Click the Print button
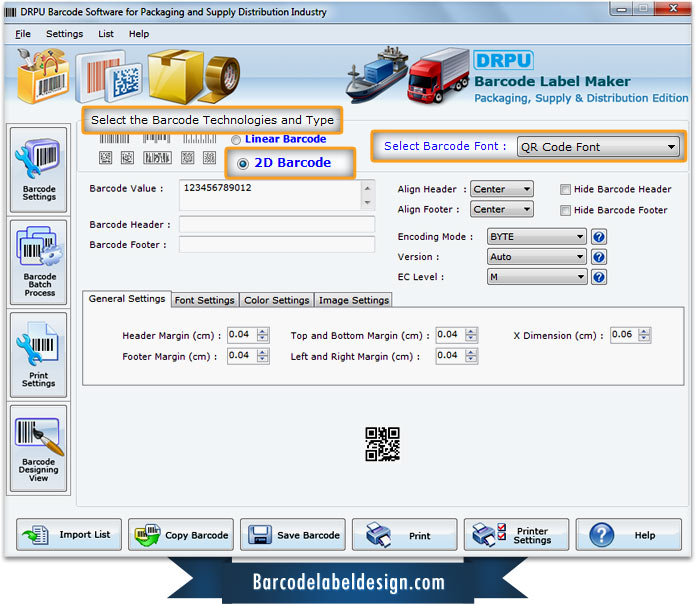 point(404,535)
